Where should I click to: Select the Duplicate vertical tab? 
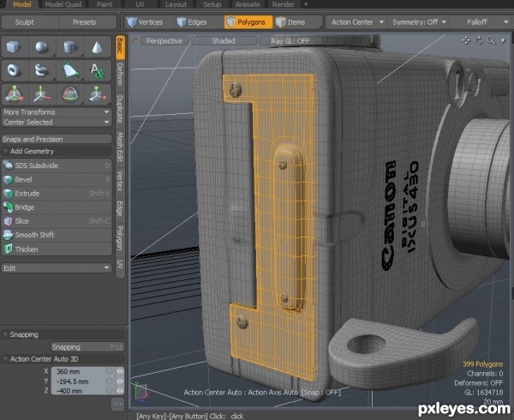point(120,109)
